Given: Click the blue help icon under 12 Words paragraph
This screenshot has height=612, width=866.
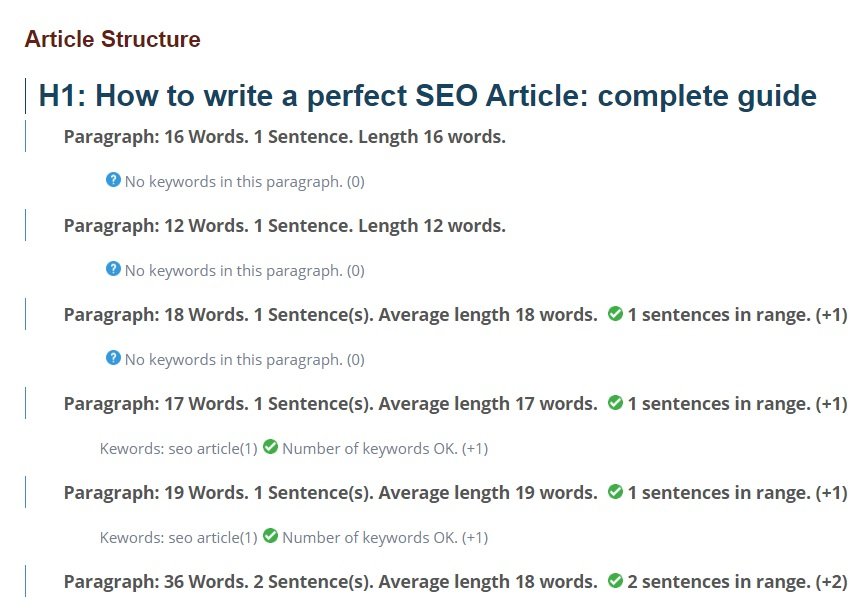Looking at the screenshot, I should [113, 269].
